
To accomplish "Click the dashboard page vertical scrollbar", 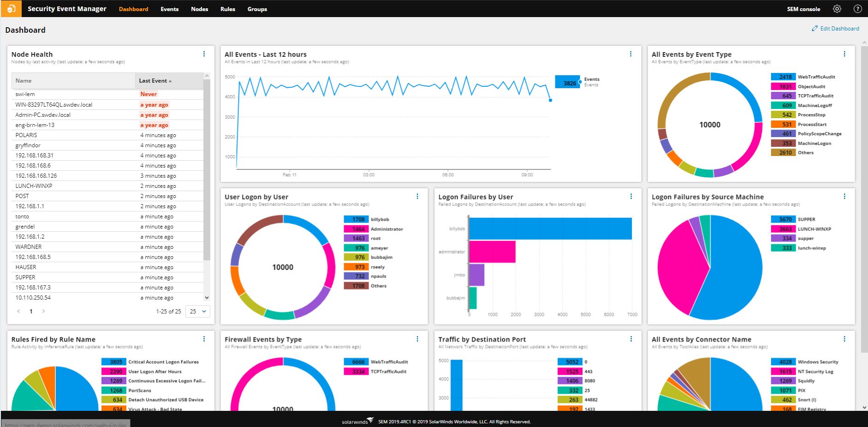I will coord(864,198).
